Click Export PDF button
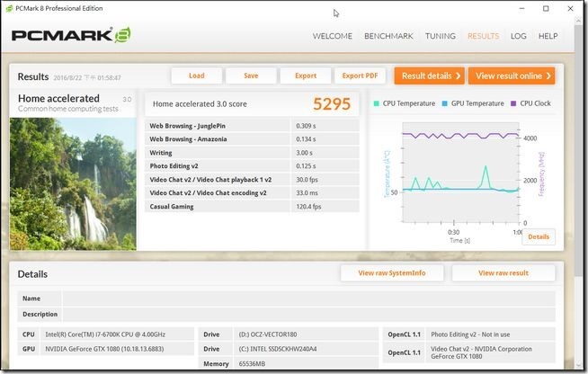This screenshot has height=374, width=588. coord(360,76)
